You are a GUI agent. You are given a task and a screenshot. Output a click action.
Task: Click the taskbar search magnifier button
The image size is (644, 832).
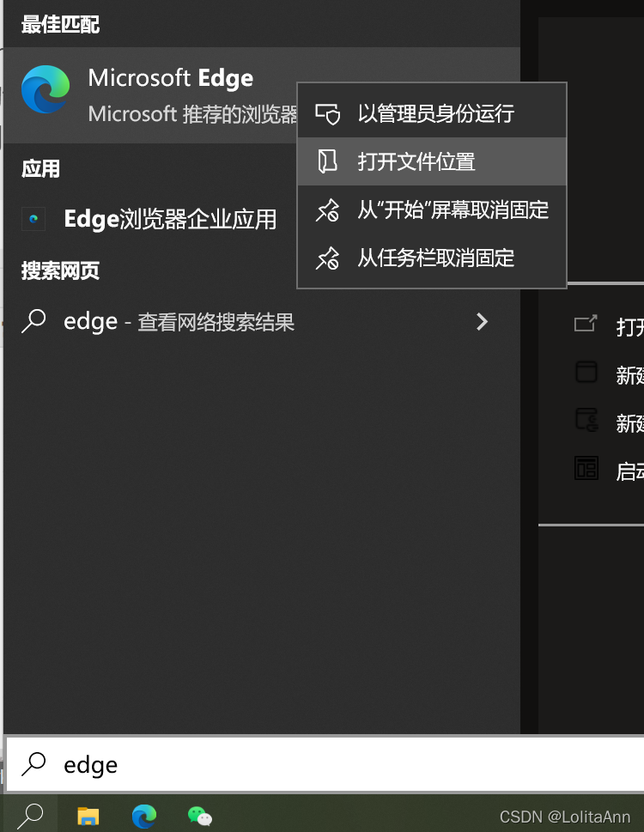click(x=30, y=816)
